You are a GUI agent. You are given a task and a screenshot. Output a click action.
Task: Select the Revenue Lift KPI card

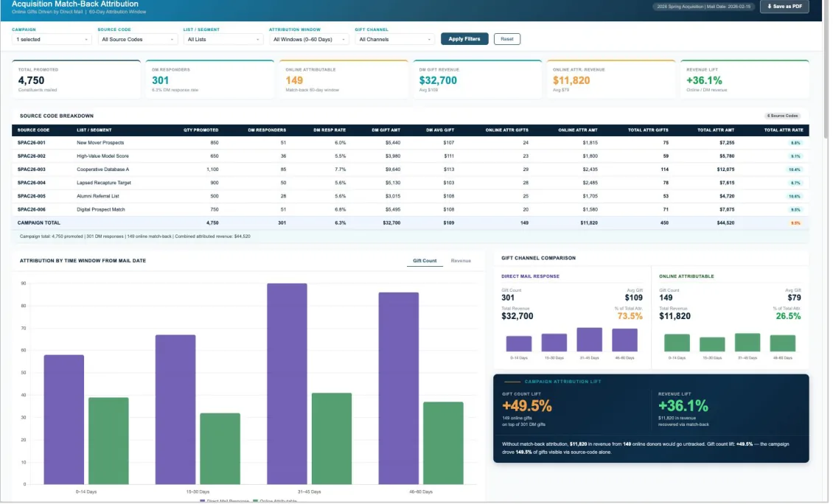click(x=745, y=79)
